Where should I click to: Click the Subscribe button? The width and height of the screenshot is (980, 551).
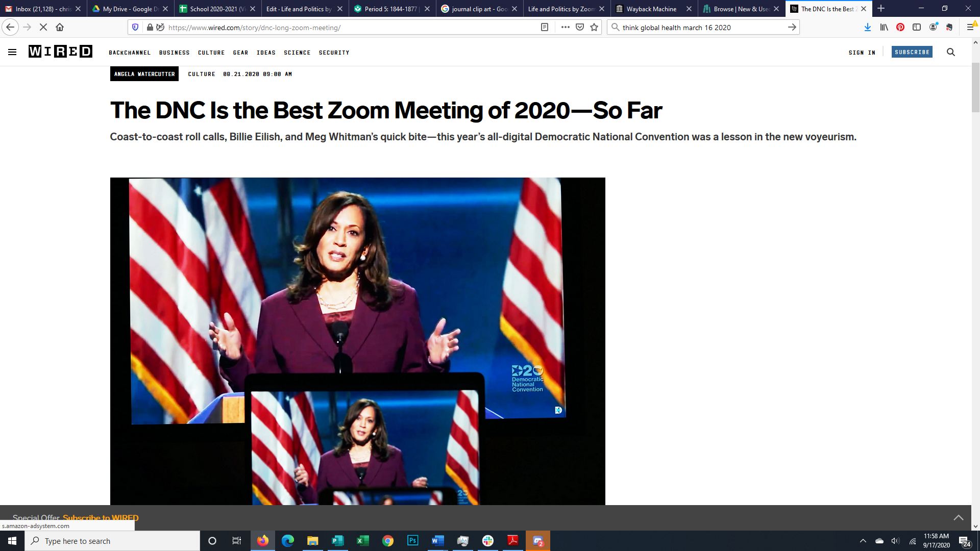pos(912,52)
